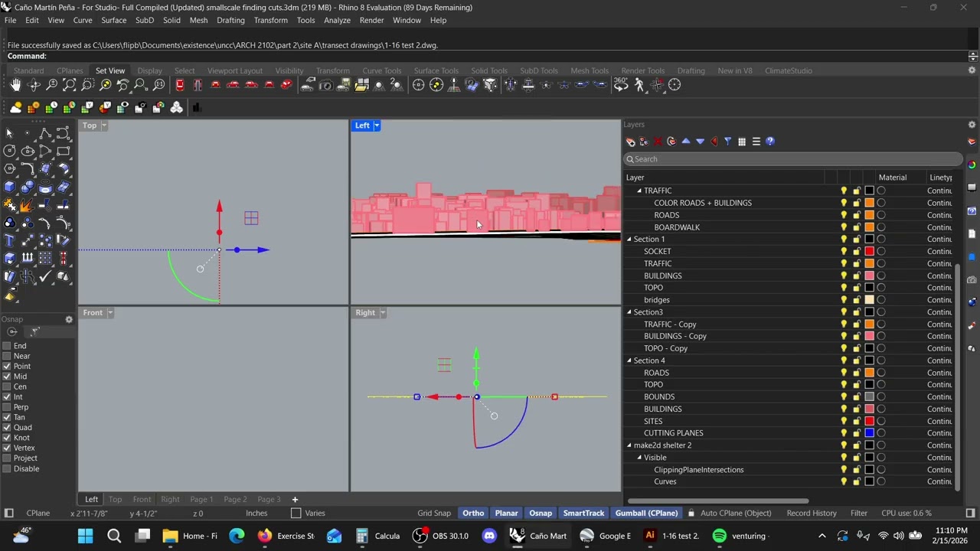Click the red color swatch of SOCKET layer
Screen dimensions: 980x551
pos(869,251)
